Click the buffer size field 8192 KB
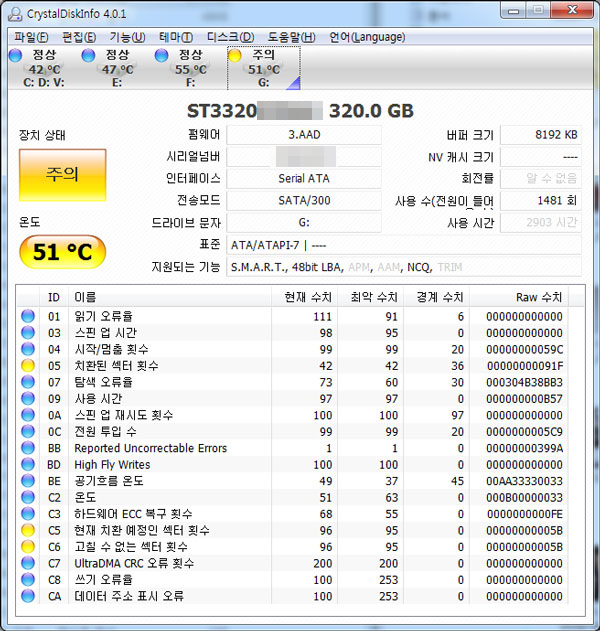The height and width of the screenshot is (631, 600). pyautogui.click(x=540, y=135)
